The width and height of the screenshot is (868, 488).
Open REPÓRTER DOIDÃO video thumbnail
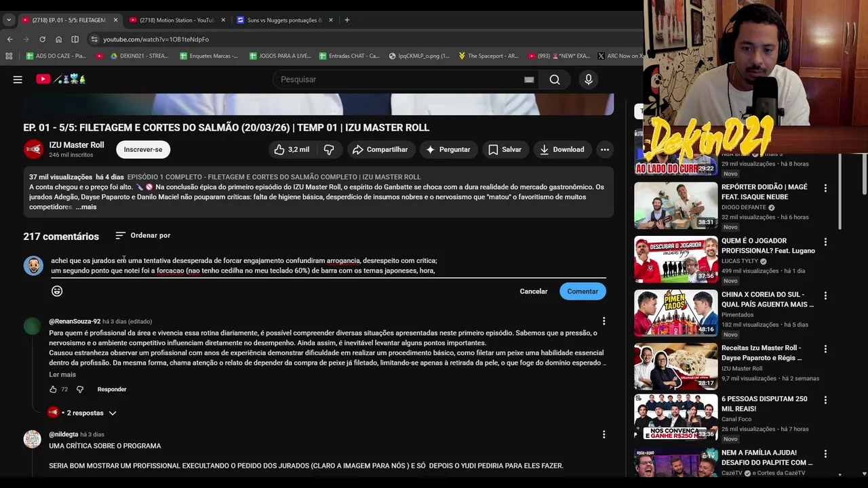(675, 205)
